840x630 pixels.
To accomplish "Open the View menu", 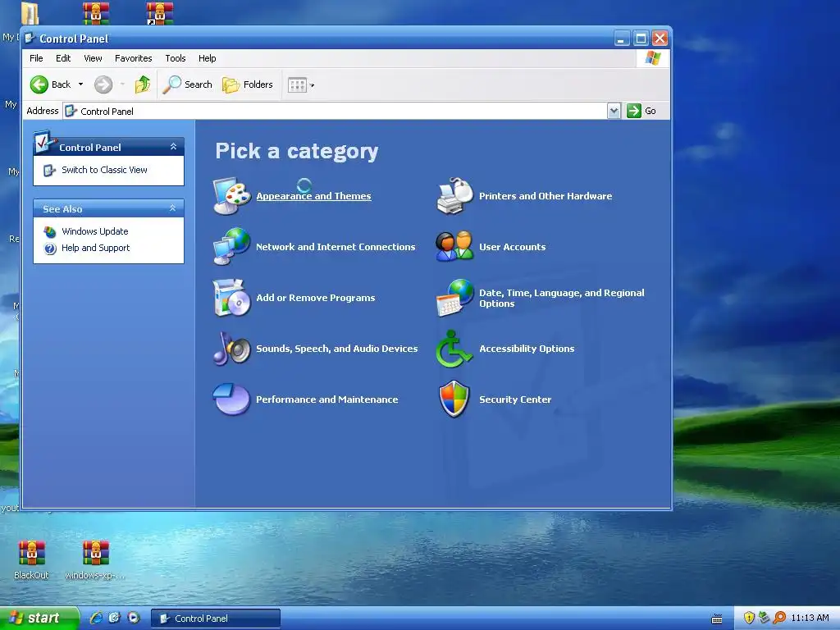I will (x=93, y=58).
